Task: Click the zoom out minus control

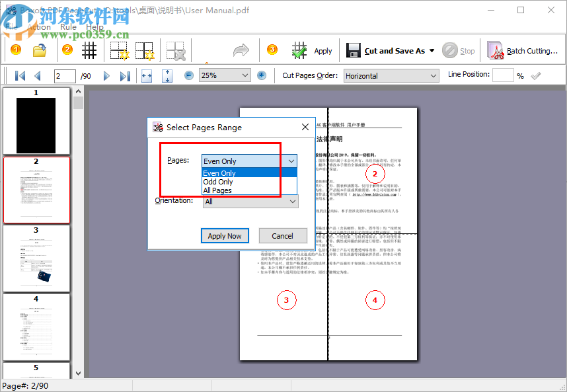Action: (x=188, y=75)
